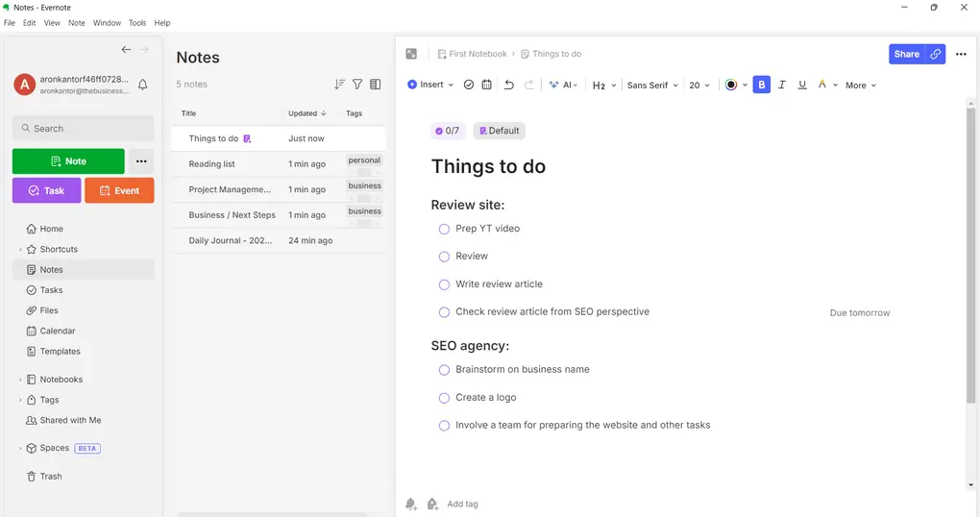Screen dimensions: 980x517
Task: Open the View menu
Action: (x=52, y=22)
